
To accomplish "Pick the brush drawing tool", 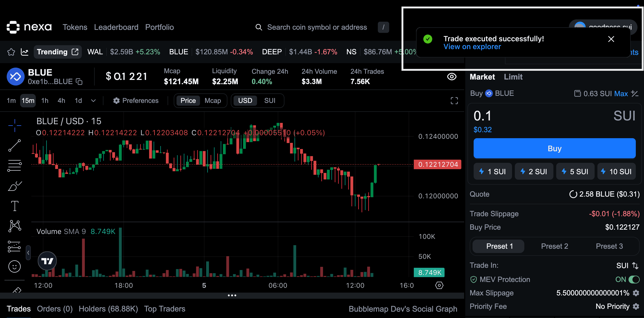I will tap(15, 186).
